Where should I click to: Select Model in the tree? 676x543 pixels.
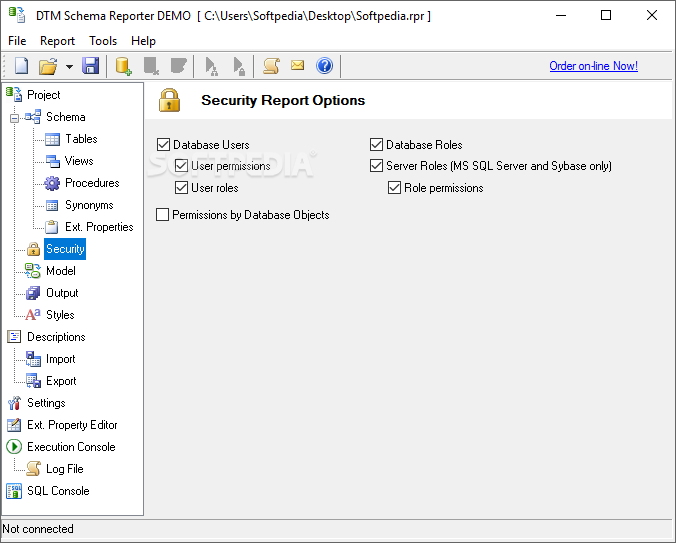pos(61,271)
